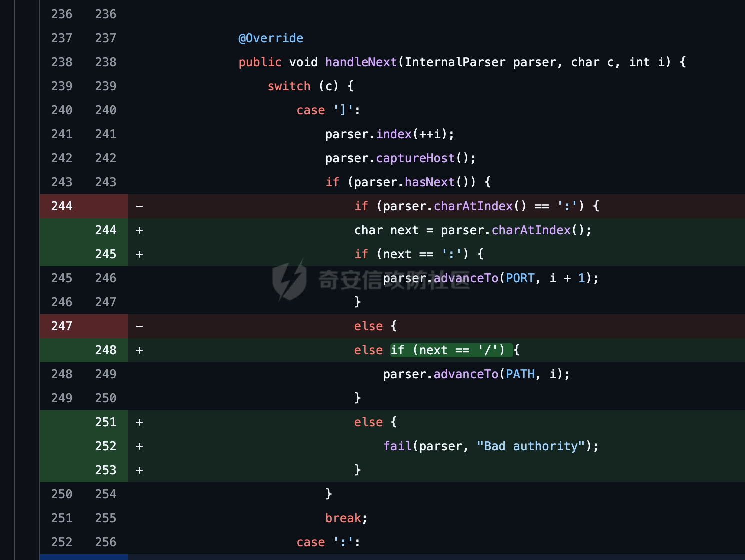Click the plus marker beside 'char next' line

point(140,230)
